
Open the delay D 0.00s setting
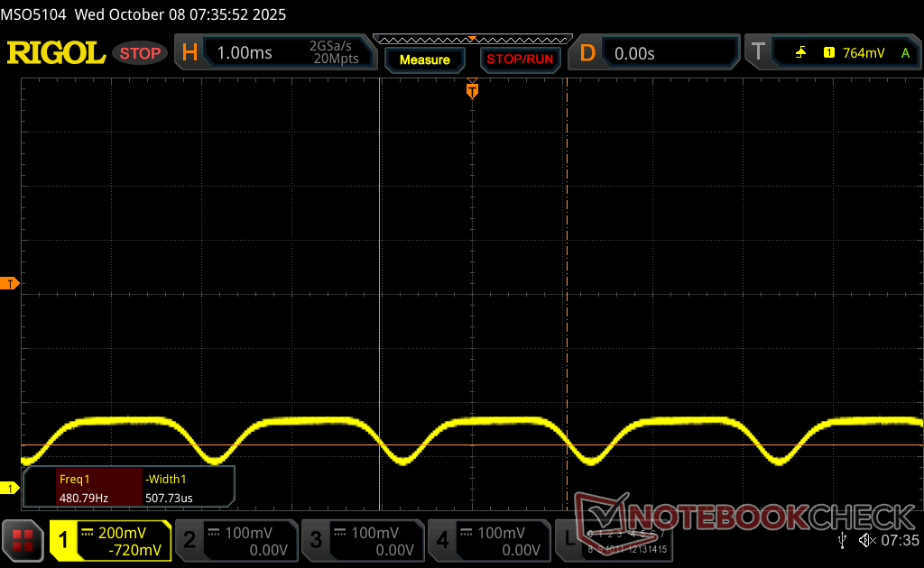(656, 53)
